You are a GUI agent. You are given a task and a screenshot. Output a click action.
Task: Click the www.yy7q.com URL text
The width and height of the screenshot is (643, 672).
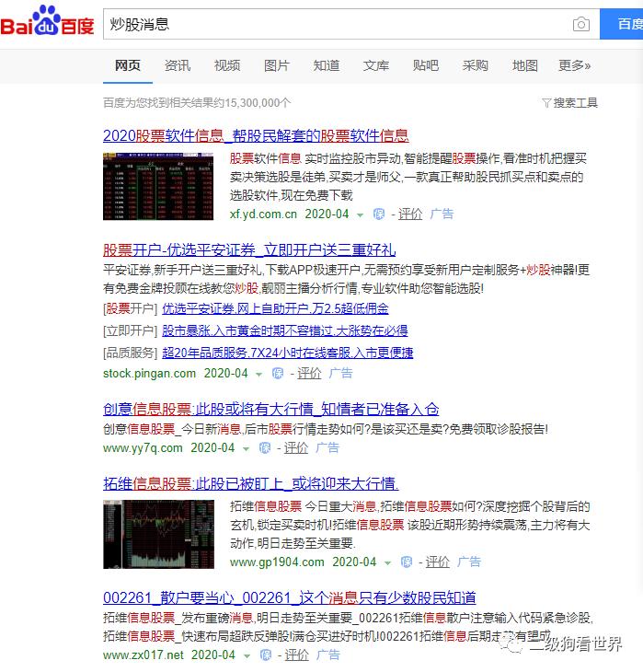pyautogui.click(x=143, y=448)
